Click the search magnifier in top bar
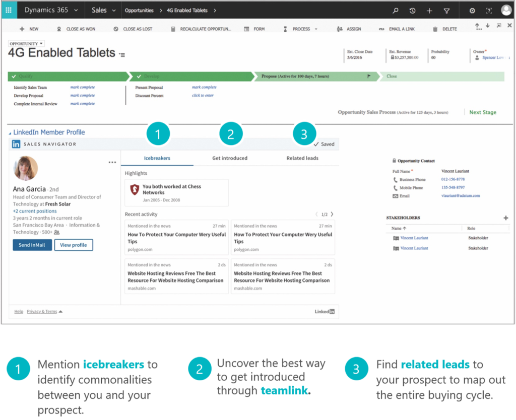 (x=396, y=11)
